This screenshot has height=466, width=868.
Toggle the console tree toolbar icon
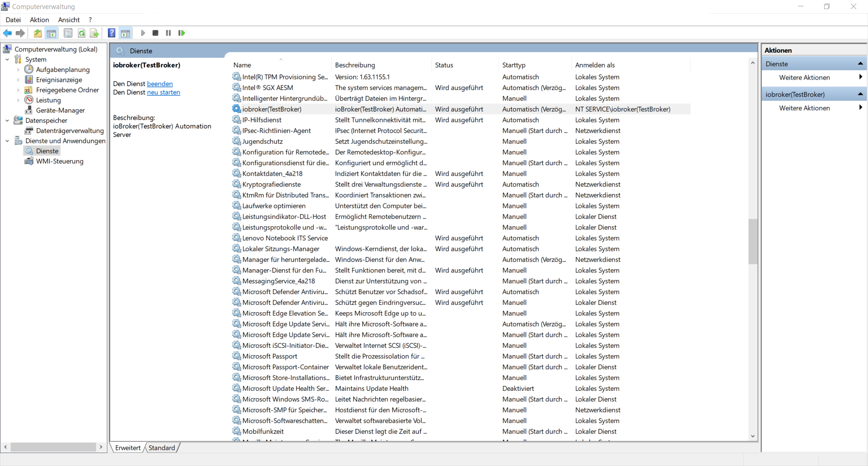click(52, 33)
